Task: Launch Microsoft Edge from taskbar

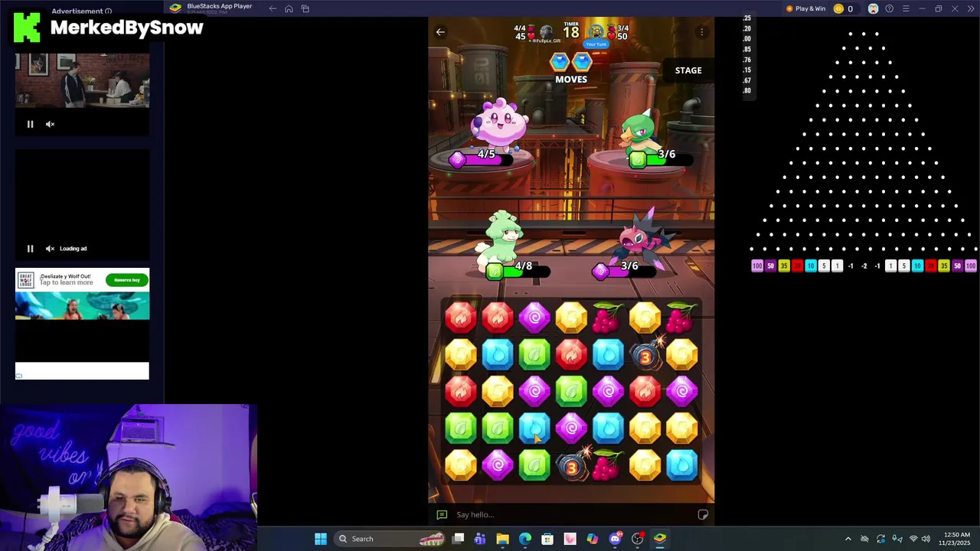Action: [525, 539]
